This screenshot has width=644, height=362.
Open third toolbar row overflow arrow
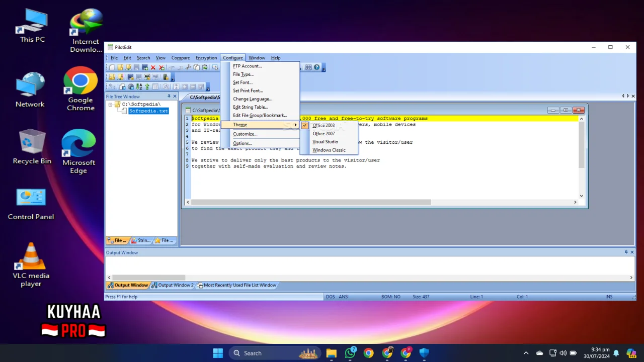(208, 87)
